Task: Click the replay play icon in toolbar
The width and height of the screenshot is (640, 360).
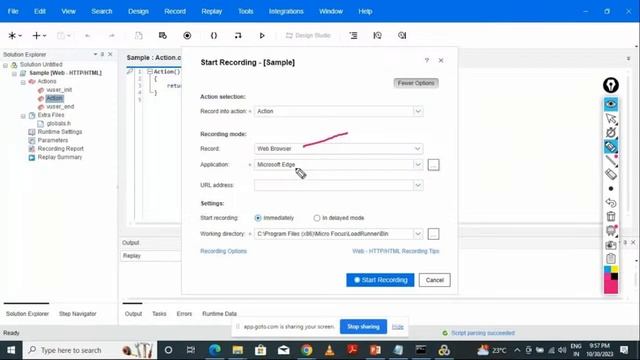Action: point(262,36)
